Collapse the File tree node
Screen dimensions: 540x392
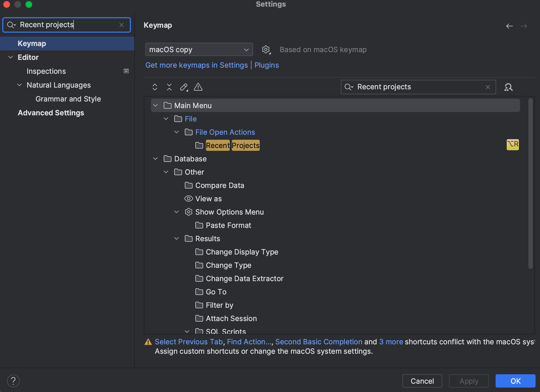point(166,119)
